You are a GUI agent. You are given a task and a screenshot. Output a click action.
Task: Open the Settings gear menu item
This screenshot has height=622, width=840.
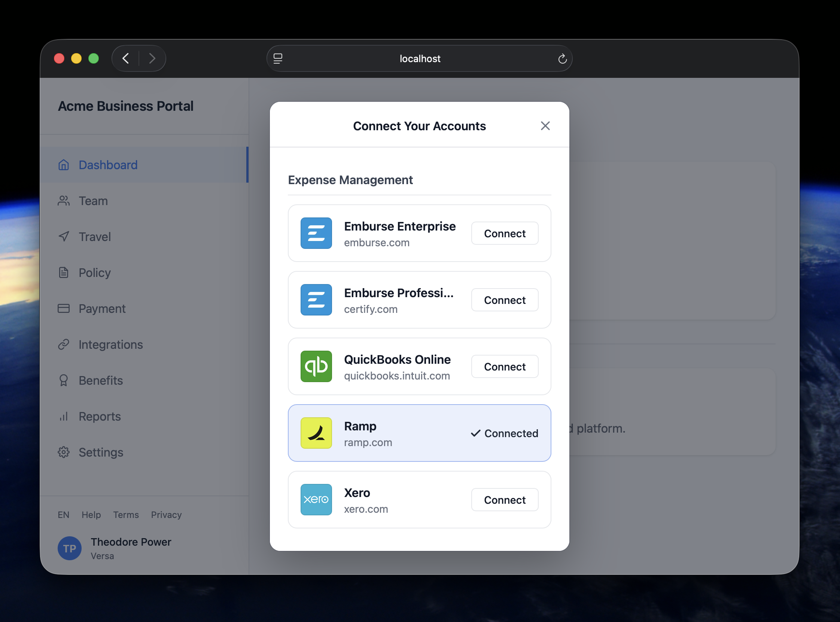pos(101,452)
